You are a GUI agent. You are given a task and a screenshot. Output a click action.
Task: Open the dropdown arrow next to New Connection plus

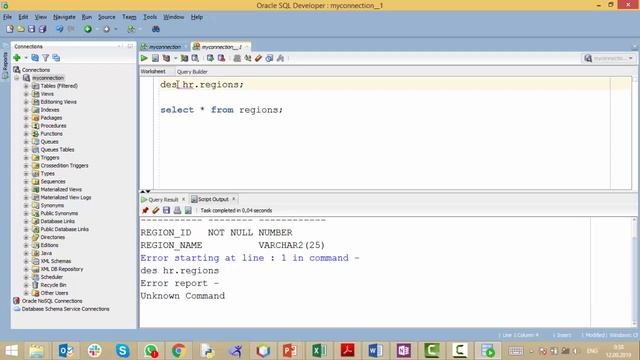tap(25, 58)
